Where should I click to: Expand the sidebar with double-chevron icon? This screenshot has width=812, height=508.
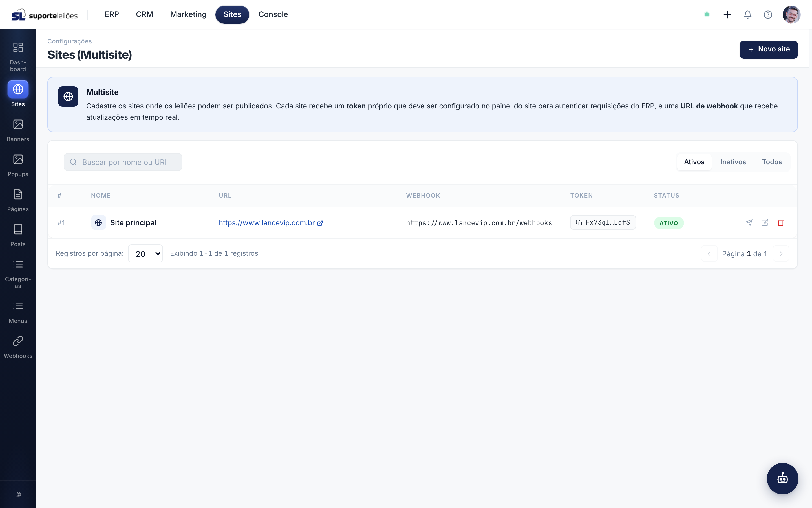coord(19,494)
